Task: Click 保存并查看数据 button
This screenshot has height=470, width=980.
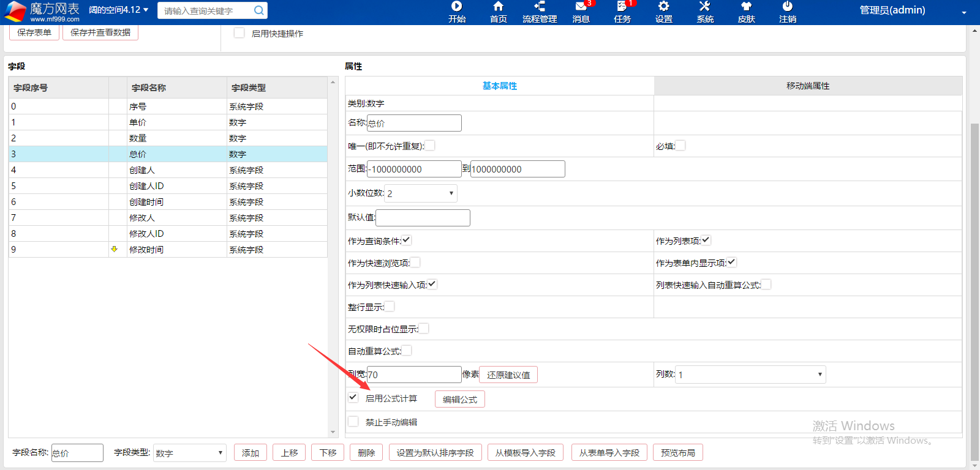Action: (x=100, y=32)
